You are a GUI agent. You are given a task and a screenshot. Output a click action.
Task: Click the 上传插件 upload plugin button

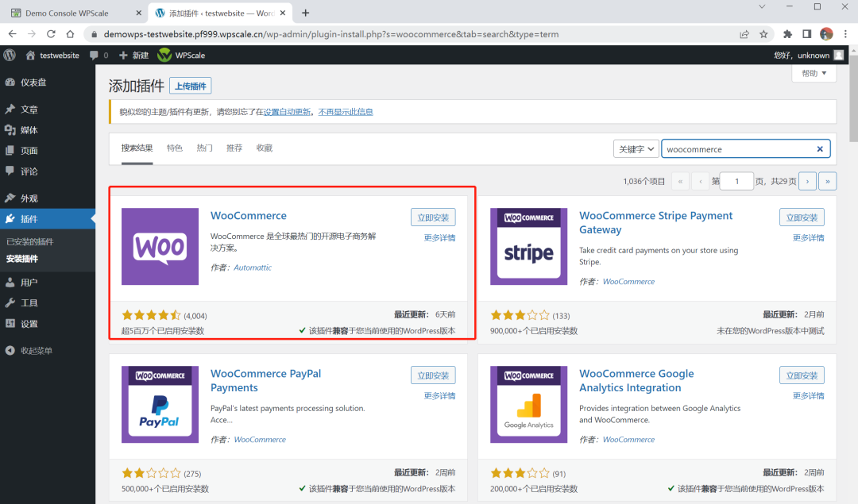(x=190, y=86)
